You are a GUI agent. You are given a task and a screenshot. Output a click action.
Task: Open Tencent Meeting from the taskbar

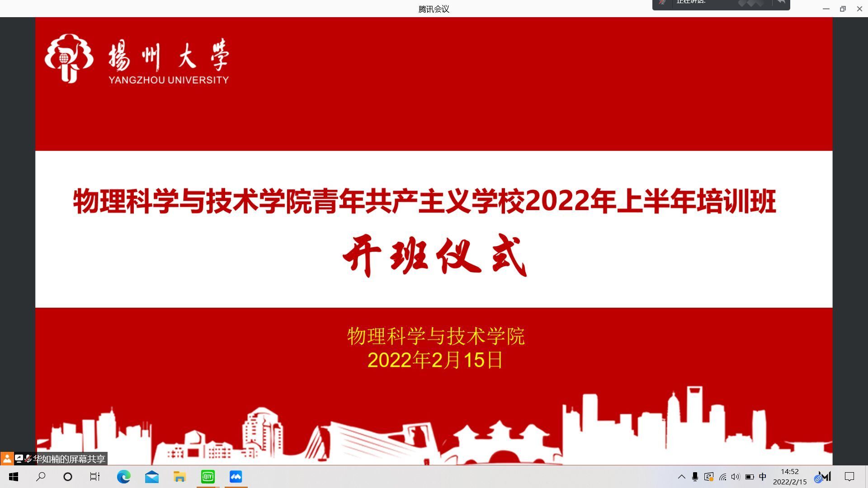[236, 477]
